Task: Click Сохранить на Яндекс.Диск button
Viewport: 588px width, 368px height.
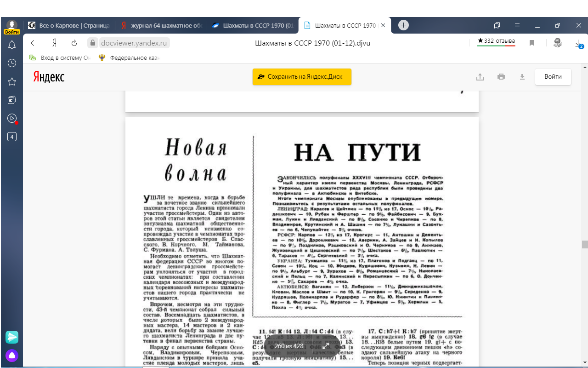Action: [302, 77]
